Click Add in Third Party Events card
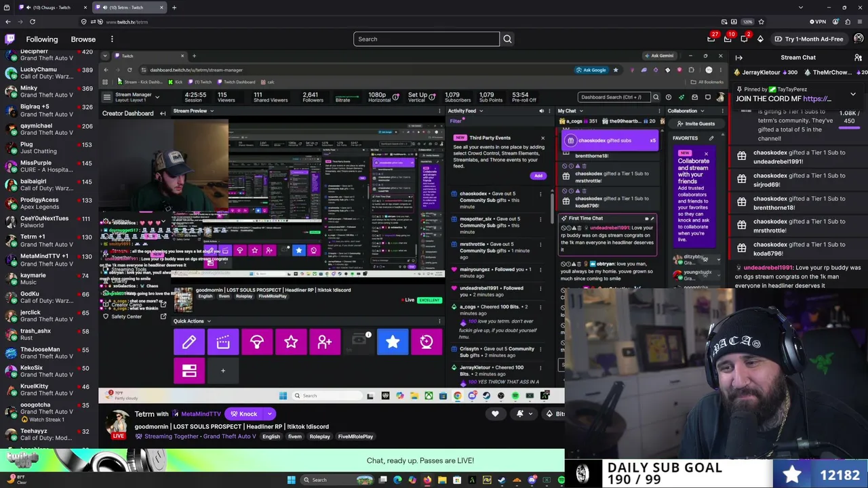 [538, 176]
